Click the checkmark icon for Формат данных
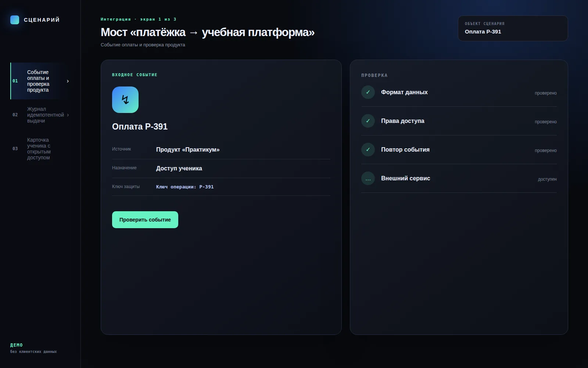 click(x=368, y=92)
